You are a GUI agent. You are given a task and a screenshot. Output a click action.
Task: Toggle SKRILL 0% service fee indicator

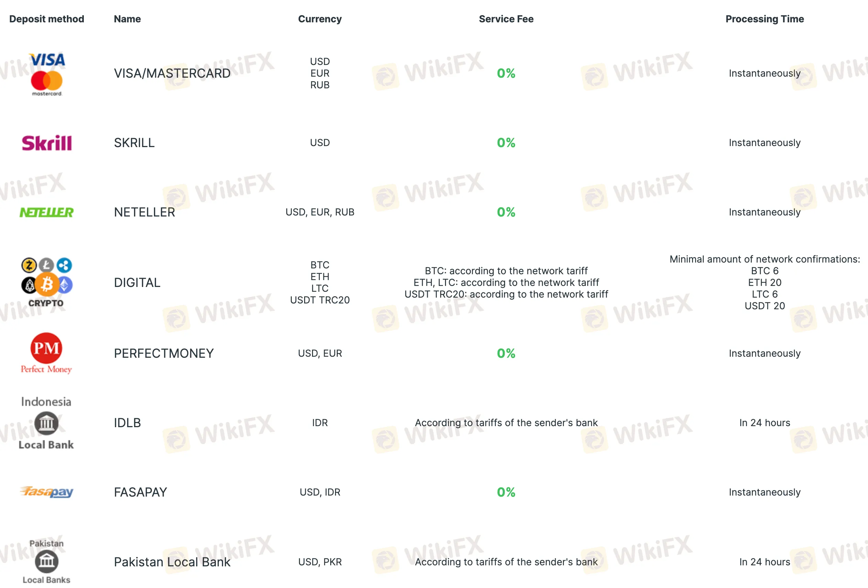click(x=505, y=142)
